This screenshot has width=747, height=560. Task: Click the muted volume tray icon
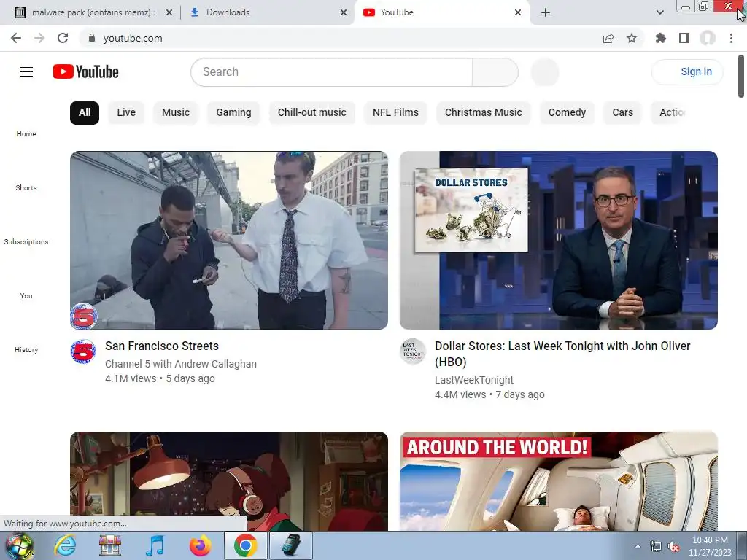tap(673, 547)
